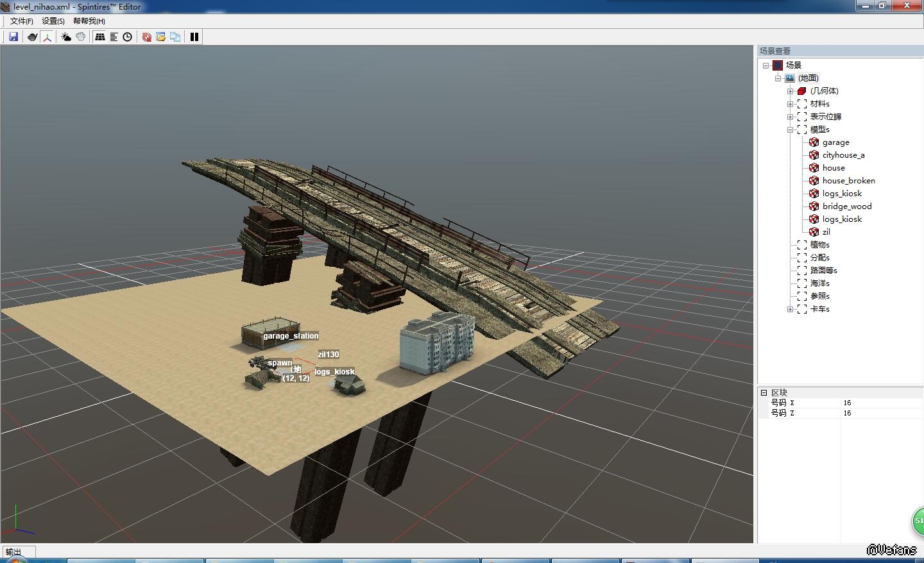Click the model icon next to cityhouse_a
924x563 pixels.
814,155
